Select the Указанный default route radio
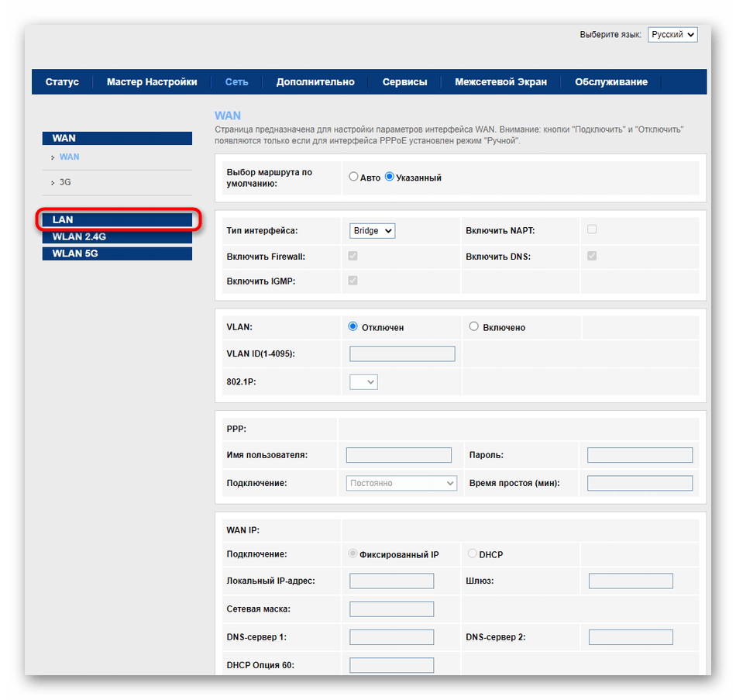The height and width of the screenshot is (700, 736). 390,178
